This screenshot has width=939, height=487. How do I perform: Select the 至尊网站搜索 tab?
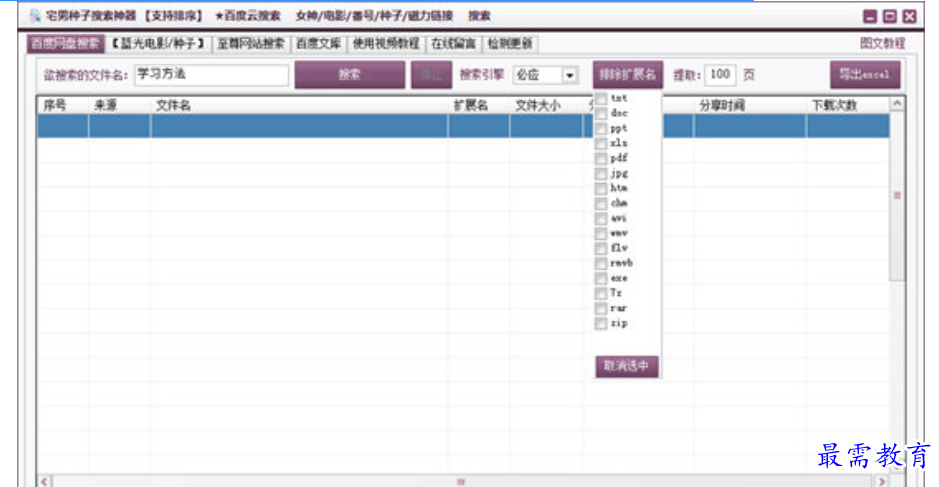251,44
